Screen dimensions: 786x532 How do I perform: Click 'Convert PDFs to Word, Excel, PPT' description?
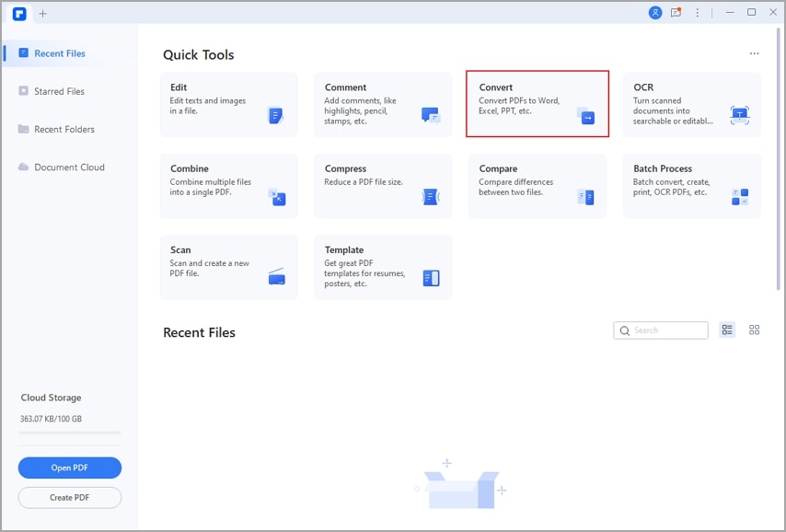coord(519,106)
